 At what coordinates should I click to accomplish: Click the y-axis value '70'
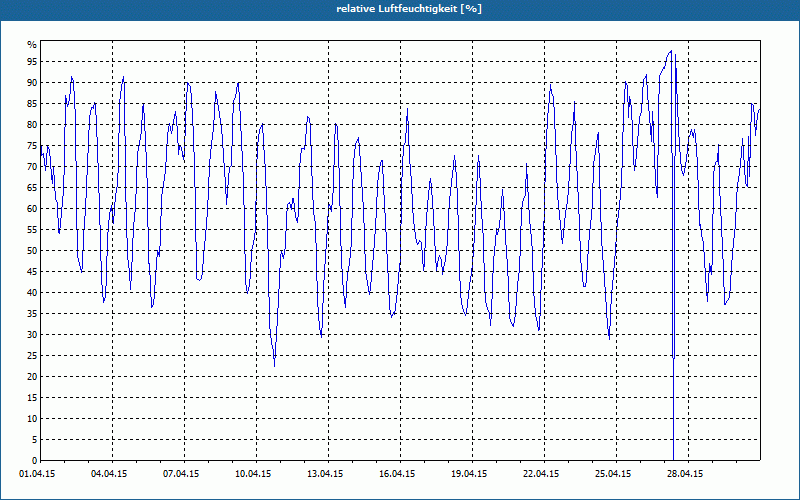[32, 166]
